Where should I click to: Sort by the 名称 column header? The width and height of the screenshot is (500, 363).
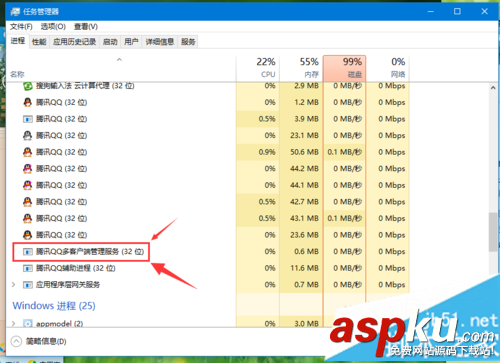coord(121,68)
